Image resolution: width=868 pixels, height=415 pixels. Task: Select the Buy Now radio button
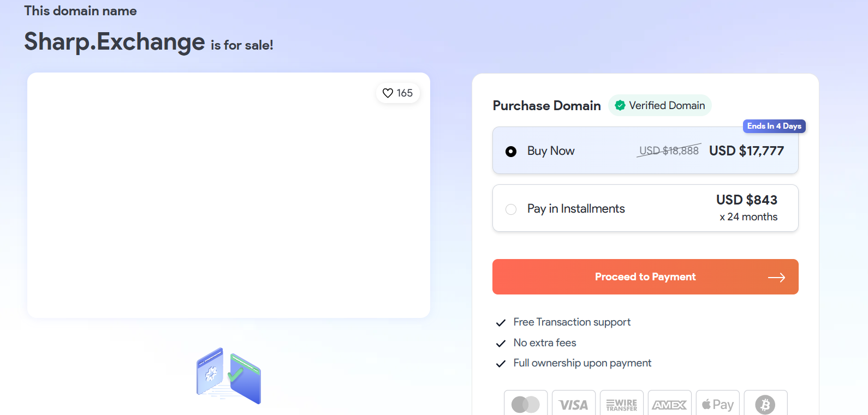pyautogui.click(x=511, y=152)
